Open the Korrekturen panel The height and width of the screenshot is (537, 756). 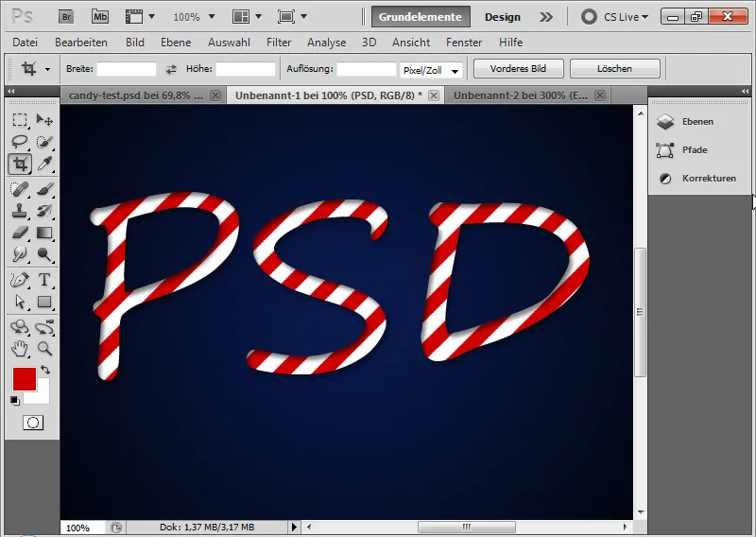coord(696,179)
